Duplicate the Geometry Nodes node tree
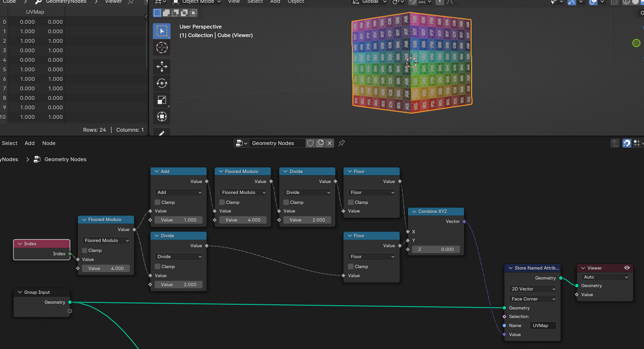 [x=320, y=143]
